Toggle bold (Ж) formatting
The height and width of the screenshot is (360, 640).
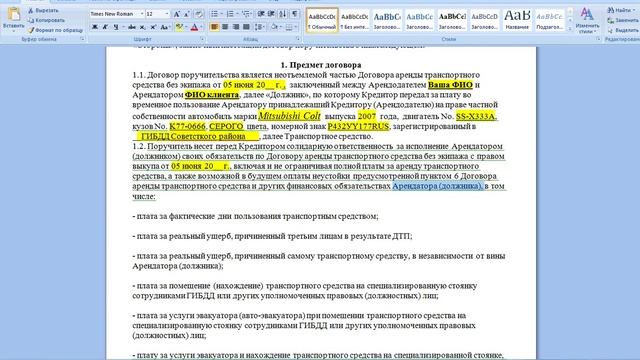(95, 27)
